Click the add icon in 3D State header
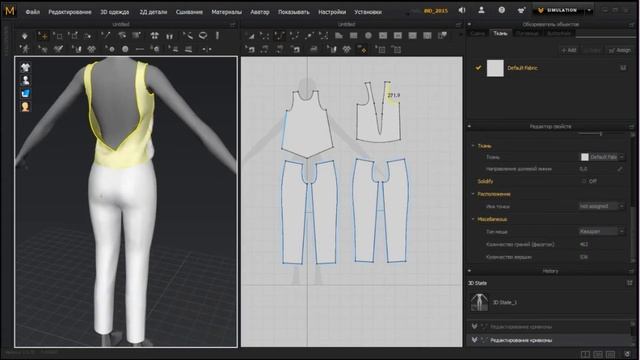The width and height of the screenshot is (640, 360). pyautogui.click(x=629, y=283)
